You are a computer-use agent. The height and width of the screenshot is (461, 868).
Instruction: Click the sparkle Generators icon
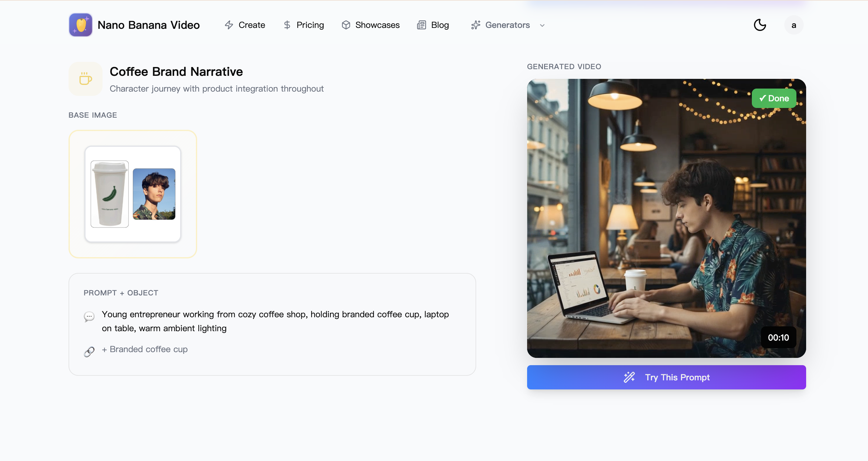pyautogui.click(x=476, y=25)
